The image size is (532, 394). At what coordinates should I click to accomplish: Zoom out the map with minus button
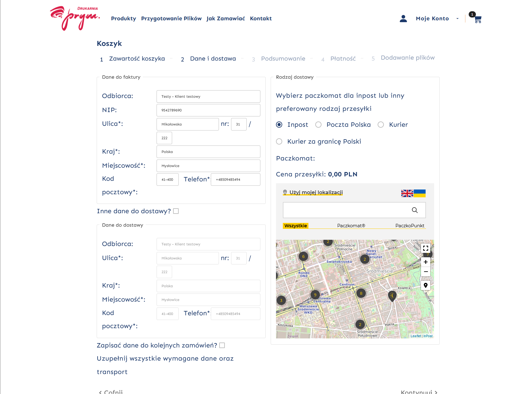(426, 272)
